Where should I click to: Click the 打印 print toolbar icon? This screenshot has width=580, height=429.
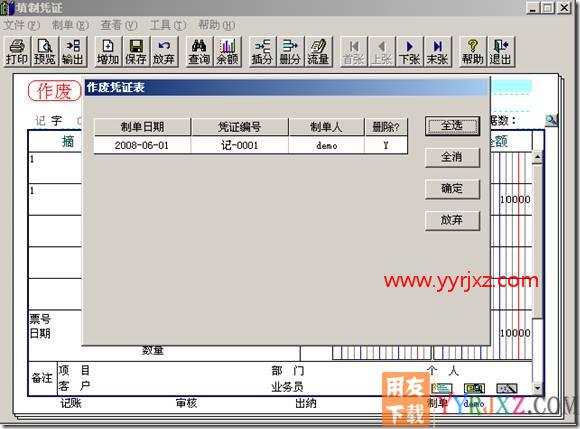(x=17, y=52)
